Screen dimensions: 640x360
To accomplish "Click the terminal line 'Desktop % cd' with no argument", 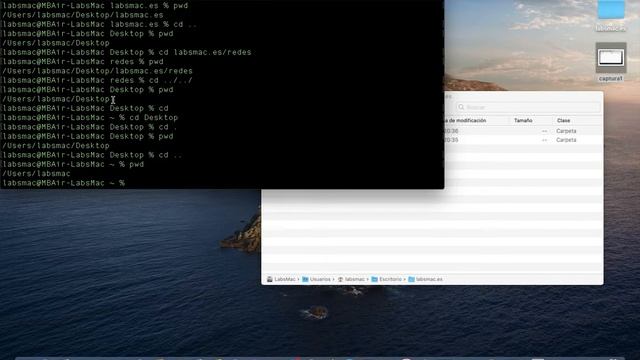I will (x=85, y=108).
